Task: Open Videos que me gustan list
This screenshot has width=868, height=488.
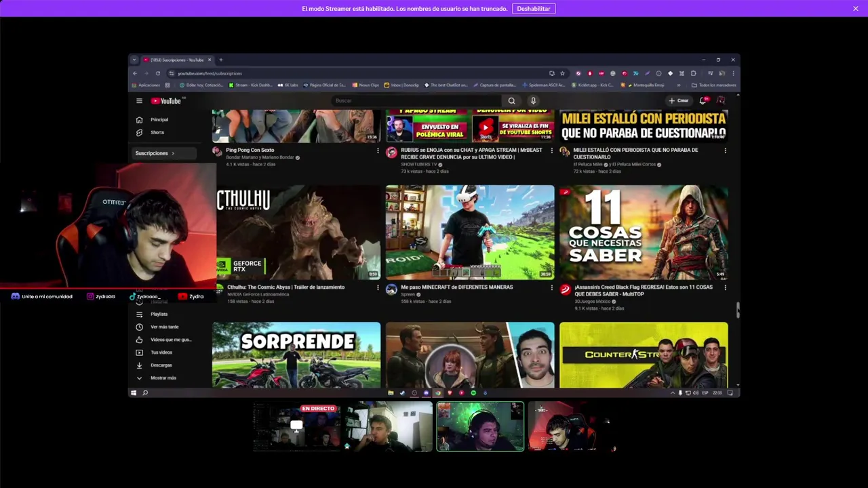Action: click(x=163, y=340)
